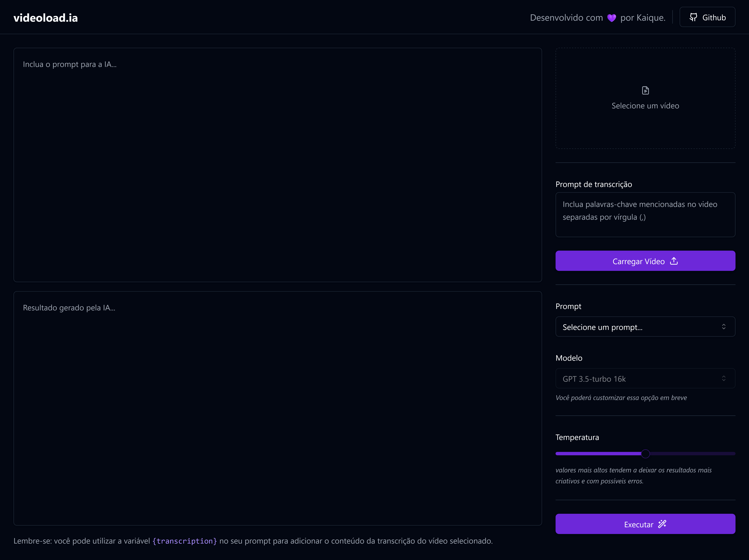Click the chevron arrows on Modelo selector
749x560 pixels.
(x=724, y=379)
